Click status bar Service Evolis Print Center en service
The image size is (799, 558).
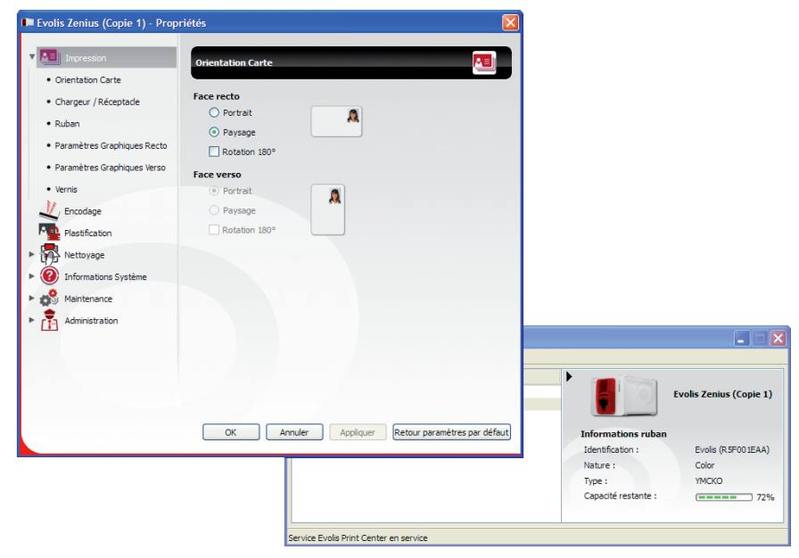[x=358, y=538]
